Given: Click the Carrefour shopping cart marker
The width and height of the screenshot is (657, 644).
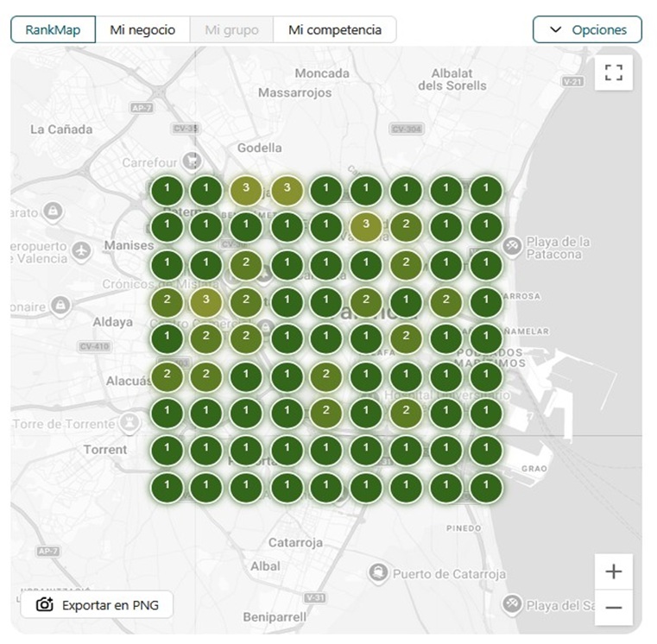Looking at the screenshot, I should tap(193, 161).
